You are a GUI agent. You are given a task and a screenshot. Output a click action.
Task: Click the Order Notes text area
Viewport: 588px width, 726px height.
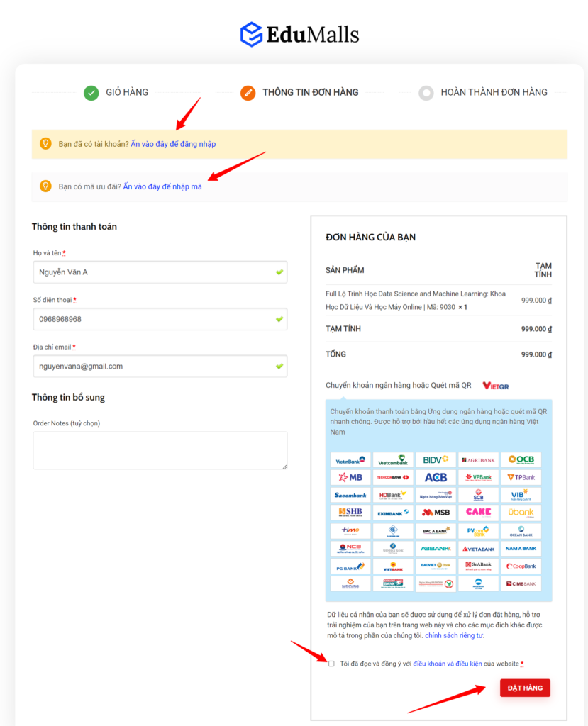point(160,450)
